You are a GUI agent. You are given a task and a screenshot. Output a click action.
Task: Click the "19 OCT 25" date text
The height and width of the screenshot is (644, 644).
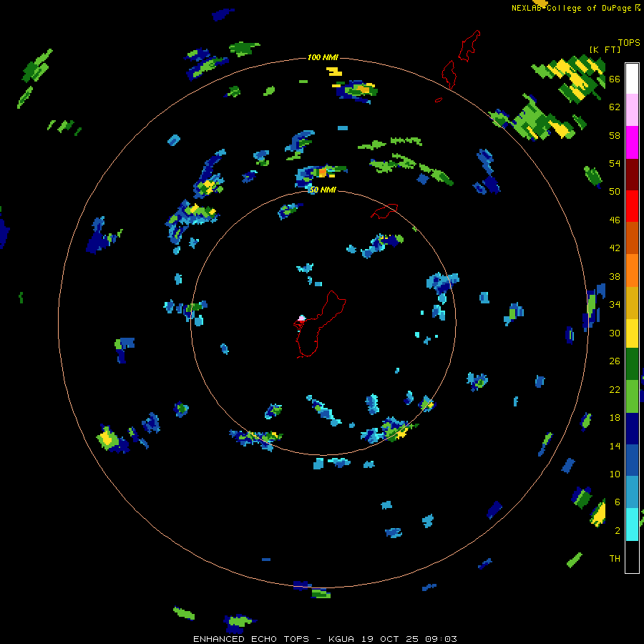(x=390, y=639)
